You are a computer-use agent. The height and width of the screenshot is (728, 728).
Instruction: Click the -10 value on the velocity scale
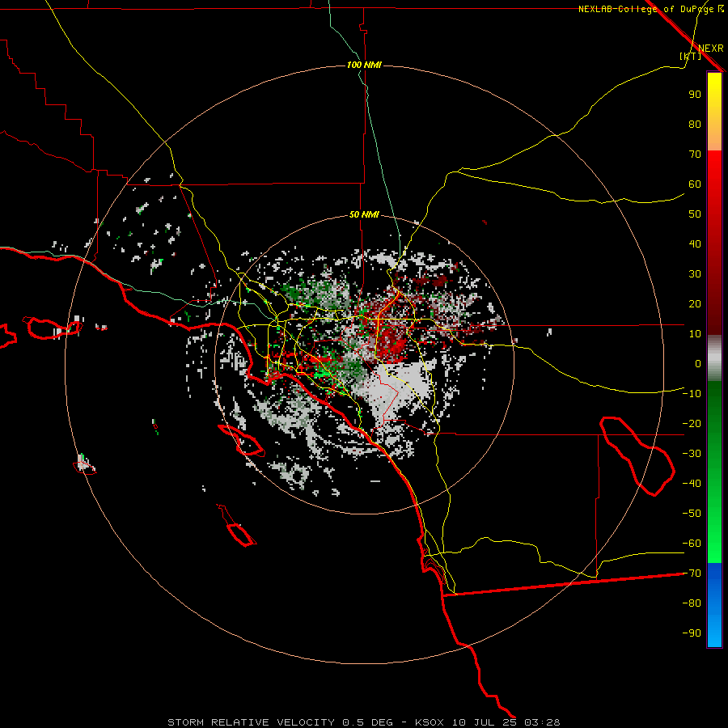(x=692, y=394)
